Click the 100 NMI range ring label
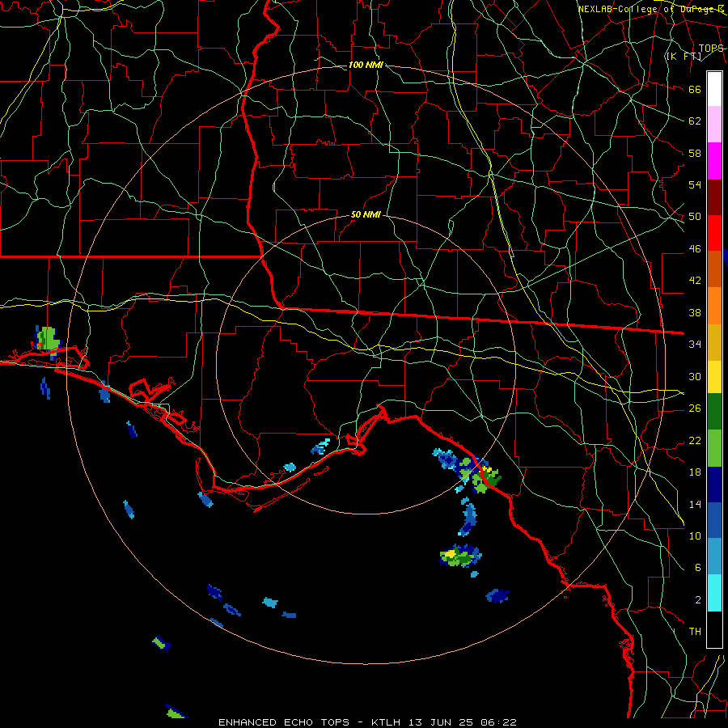This screenshot has height=728, width=728. 366,65
